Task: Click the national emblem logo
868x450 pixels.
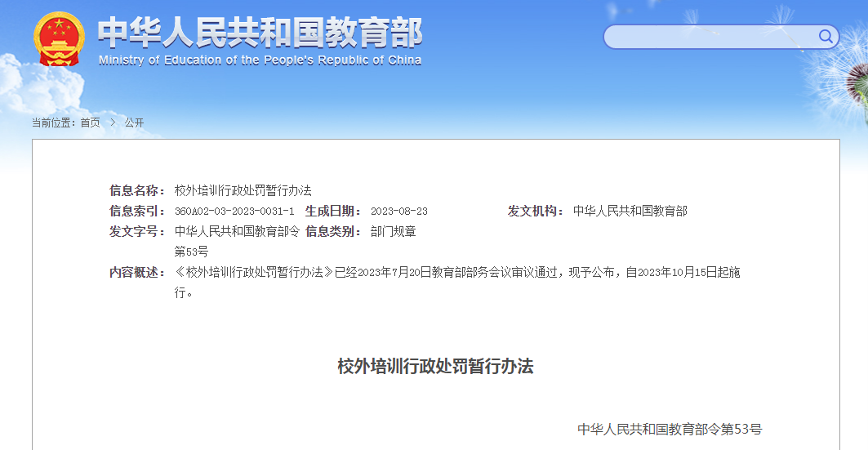Action: pos(58,38)
